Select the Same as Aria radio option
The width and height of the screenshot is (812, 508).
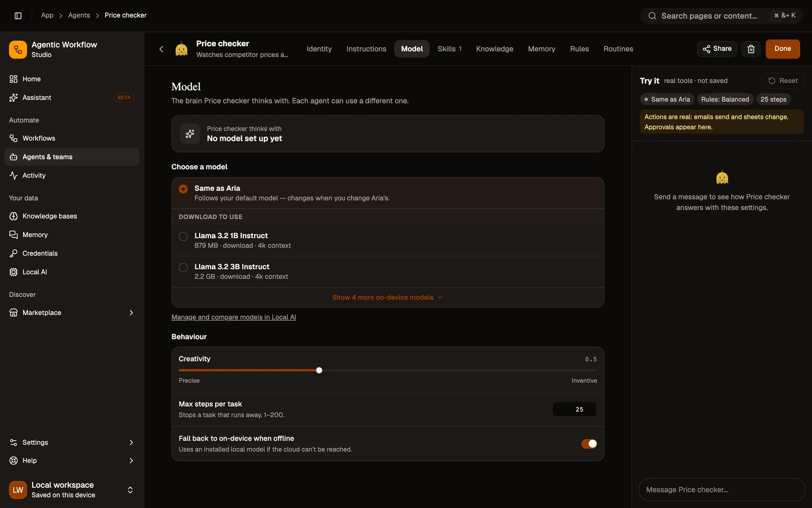click(183, 189)
